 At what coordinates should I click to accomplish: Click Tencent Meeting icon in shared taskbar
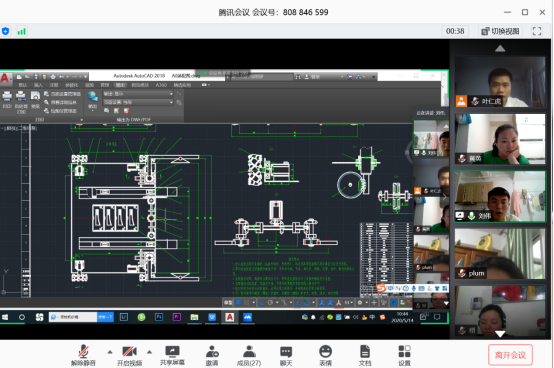(x=247, y=317)
